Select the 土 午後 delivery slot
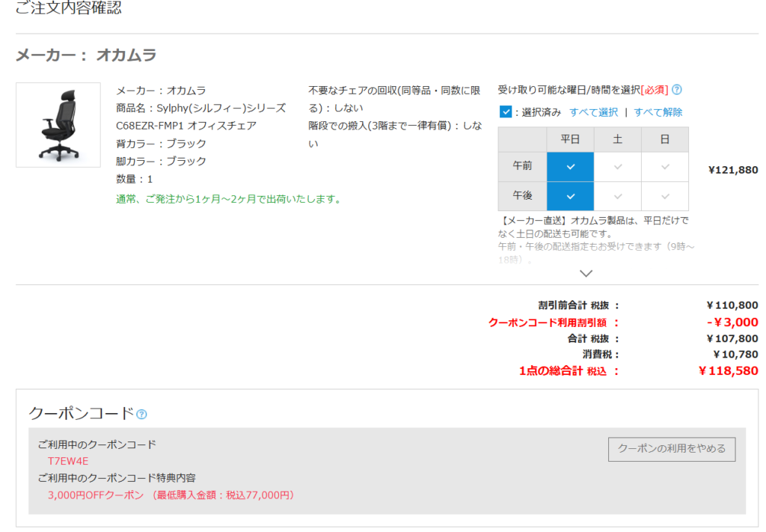 coord(617,196)
